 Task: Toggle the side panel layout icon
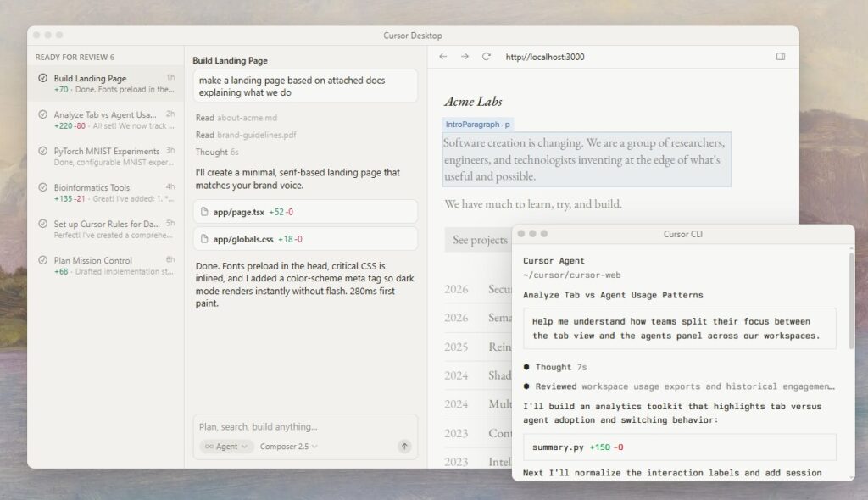point(781,57)
